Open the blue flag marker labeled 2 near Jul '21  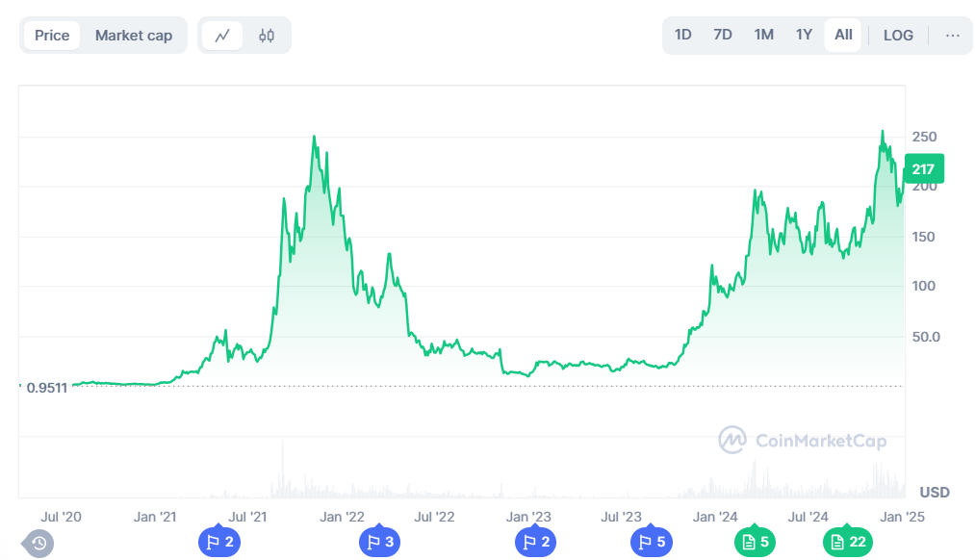219,542
